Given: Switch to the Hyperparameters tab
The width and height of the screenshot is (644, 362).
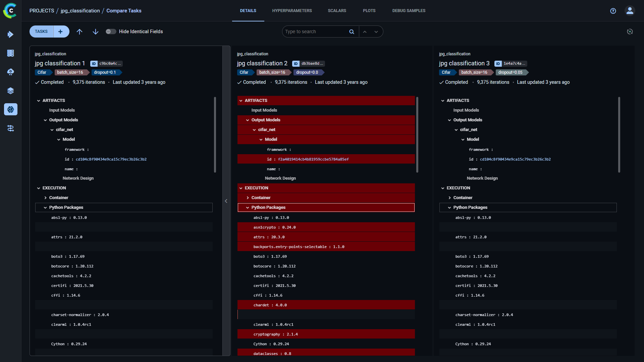Looking at the screenshot, I should click(292, 11).
